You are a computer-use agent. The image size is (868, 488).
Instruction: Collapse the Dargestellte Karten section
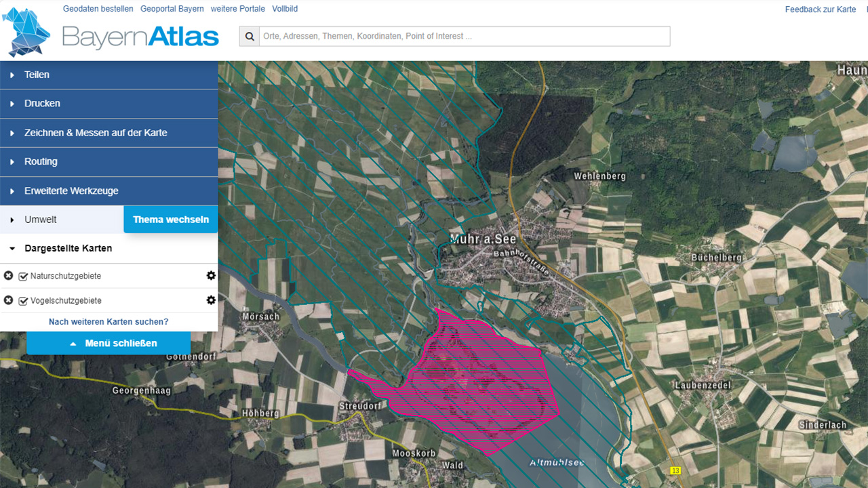[x=68, y=248]
